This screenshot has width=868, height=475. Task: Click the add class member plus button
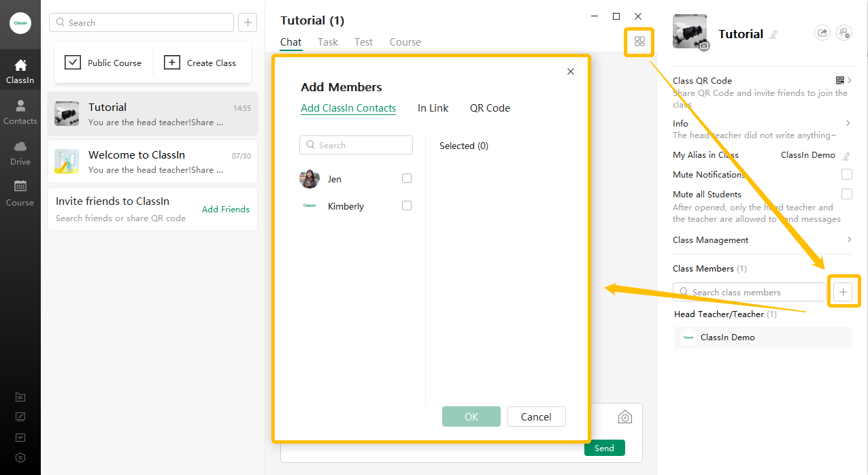[x=844, y=292]
